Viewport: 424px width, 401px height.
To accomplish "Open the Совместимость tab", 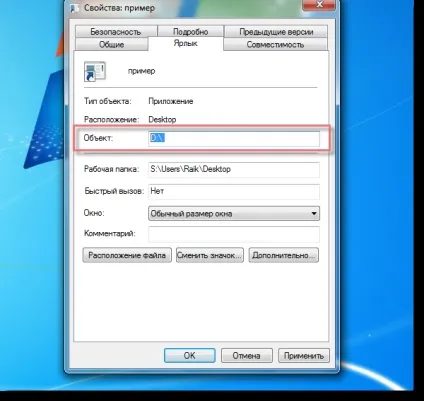I will (275, 44).
